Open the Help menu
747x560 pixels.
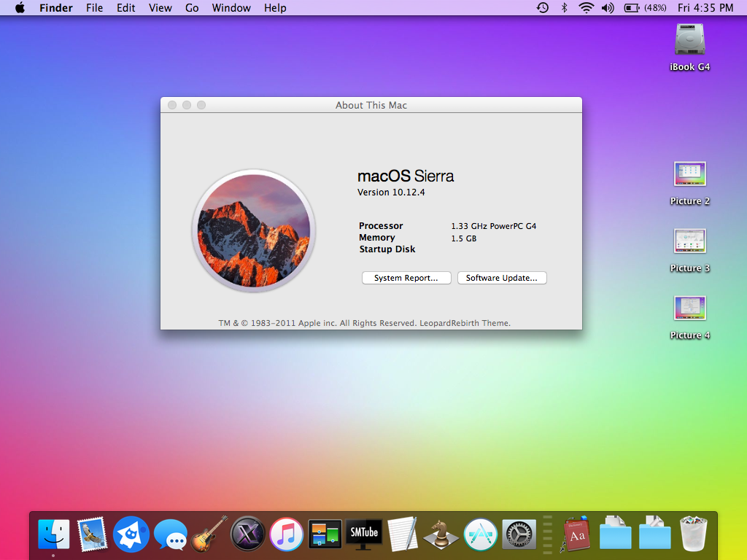pos(275,8)
